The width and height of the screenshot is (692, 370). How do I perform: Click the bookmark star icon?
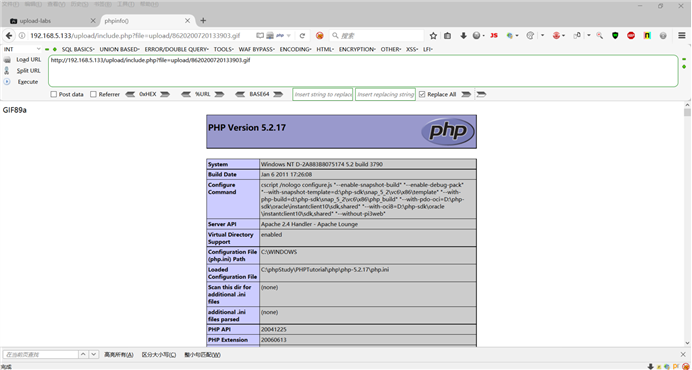[433, 36]
